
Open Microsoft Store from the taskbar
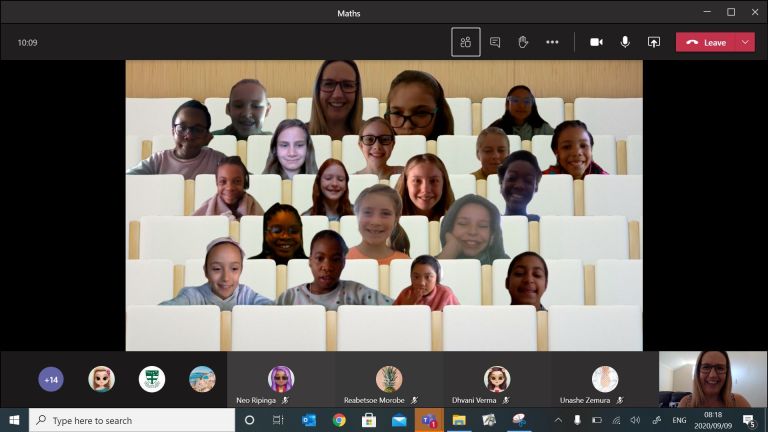coord(368,420)
